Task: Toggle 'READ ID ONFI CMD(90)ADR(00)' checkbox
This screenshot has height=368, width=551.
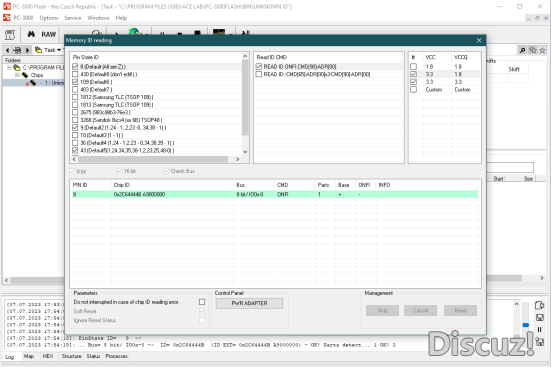Action: point(259,66)
